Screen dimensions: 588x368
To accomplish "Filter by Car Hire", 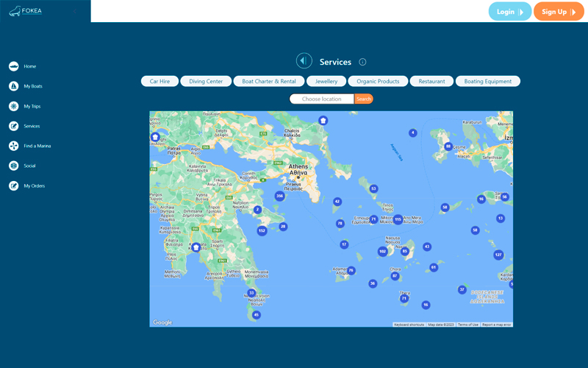I will (159, 81).
